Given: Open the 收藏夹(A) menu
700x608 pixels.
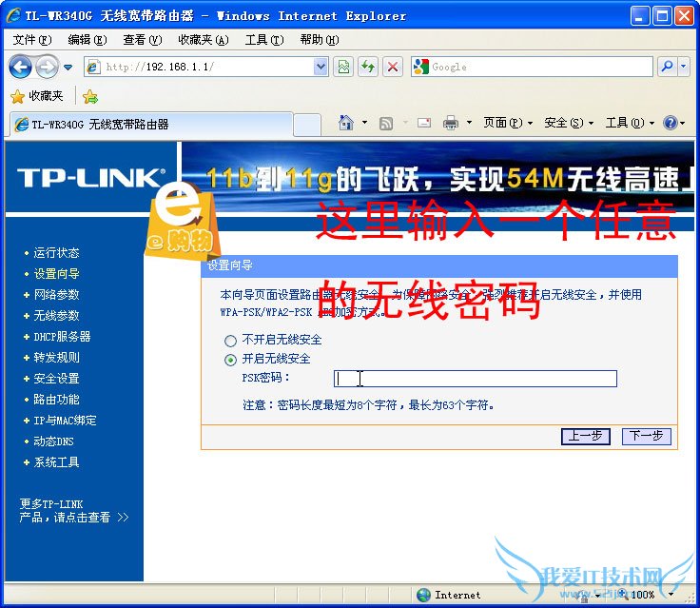Looking at the screenshot, I should [204, 40].
